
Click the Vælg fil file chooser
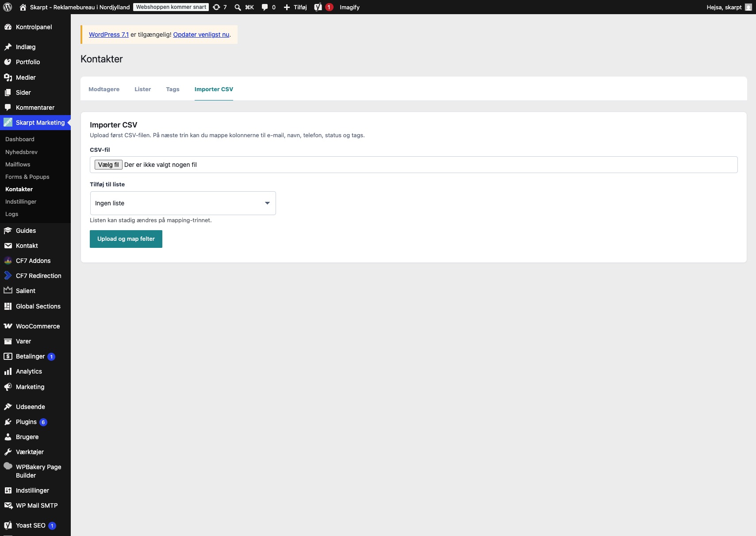pos(108,165)
